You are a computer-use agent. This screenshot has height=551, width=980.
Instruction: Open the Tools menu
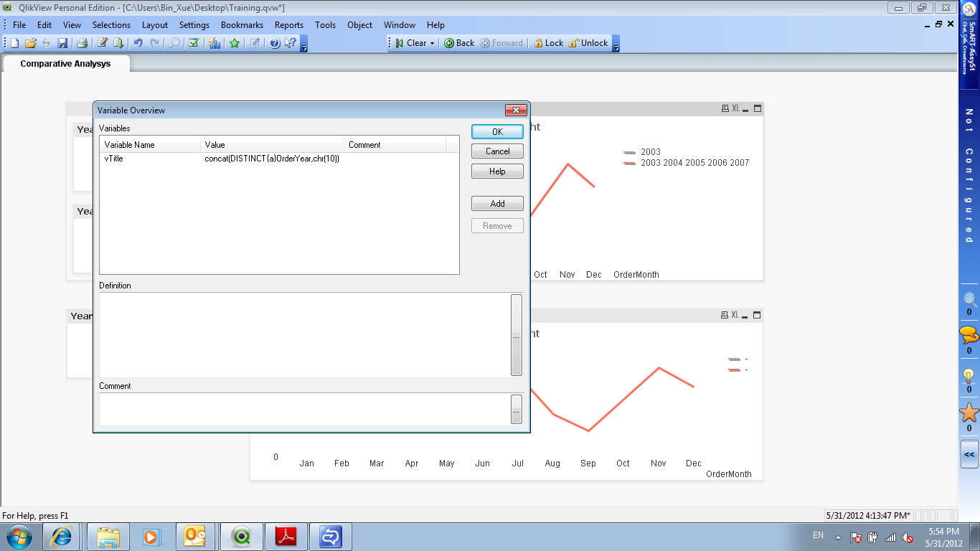[325, 24]
